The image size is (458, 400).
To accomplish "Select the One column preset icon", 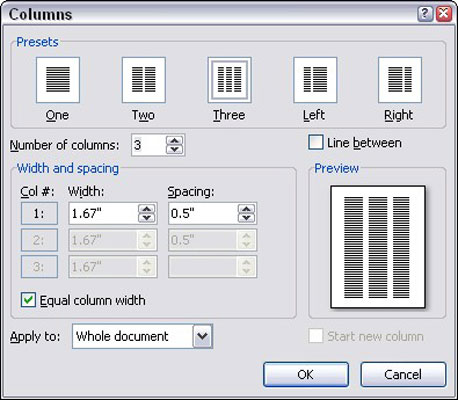I will coord(58,80).
